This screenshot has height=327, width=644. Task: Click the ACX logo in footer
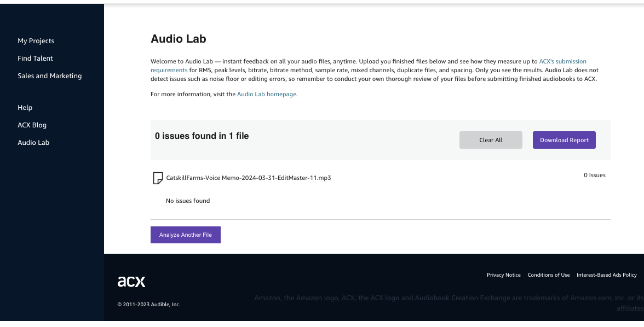pos(131,282)
